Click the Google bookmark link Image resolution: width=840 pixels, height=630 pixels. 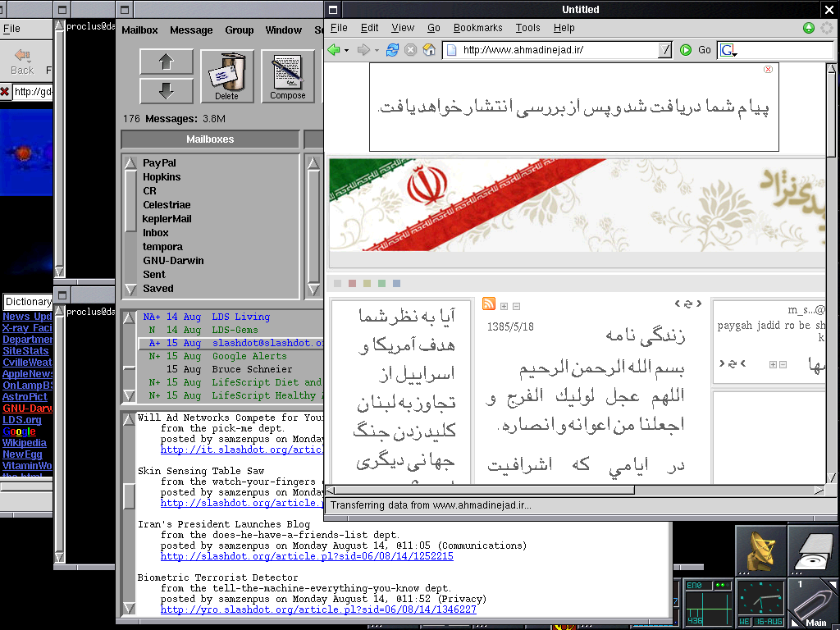(x=19, y=431)
